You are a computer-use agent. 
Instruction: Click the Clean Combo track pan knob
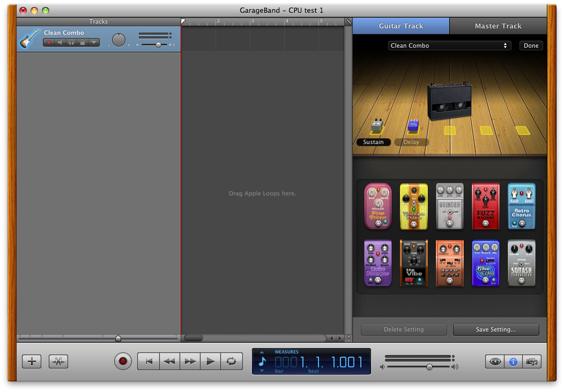(x=118, y=40)
